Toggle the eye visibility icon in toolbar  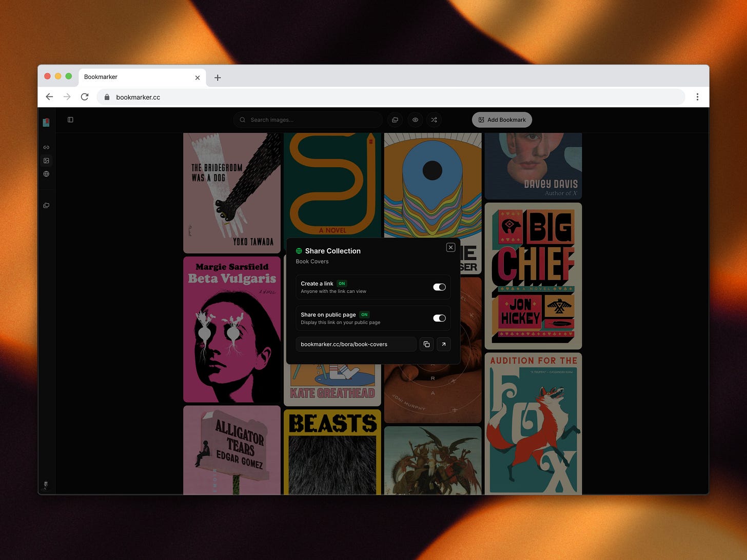(415, 120)
